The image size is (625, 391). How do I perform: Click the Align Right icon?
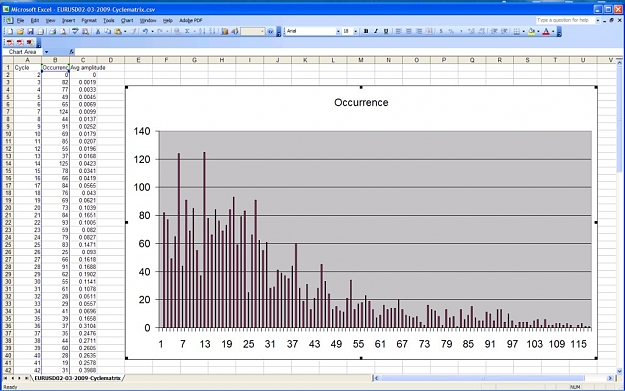pyautogui.click(x=419, y=31)
